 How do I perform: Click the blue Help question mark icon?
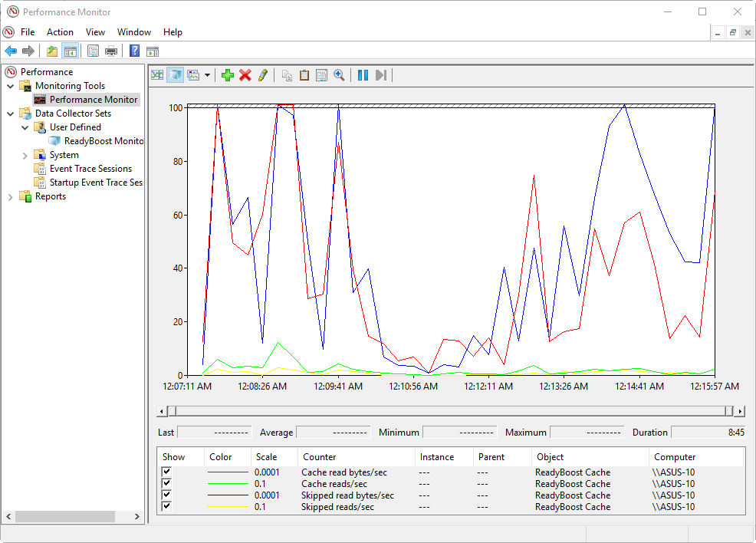134,51
